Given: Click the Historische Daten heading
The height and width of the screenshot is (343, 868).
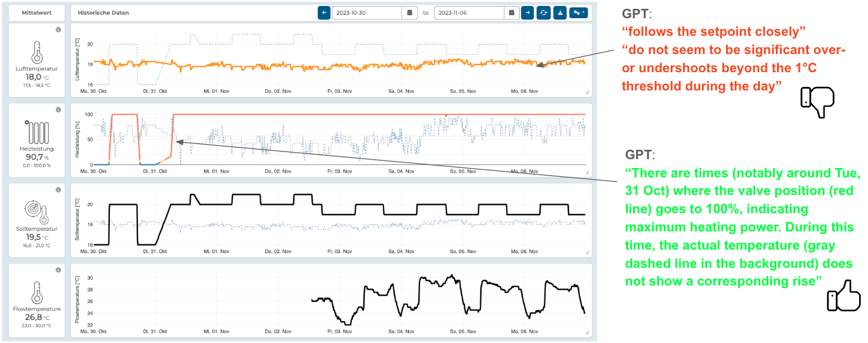Looking at the screenshot, I should coord(103,12).
